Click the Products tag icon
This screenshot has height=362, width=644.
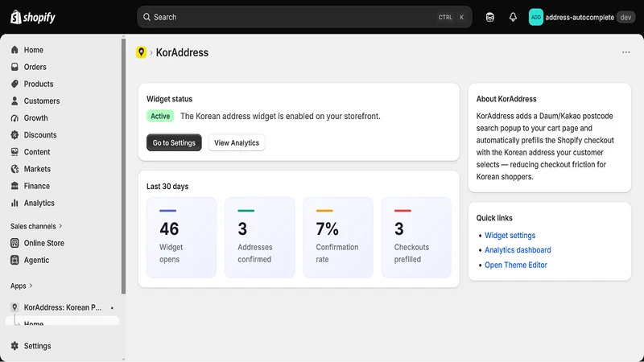click(14, 84)
